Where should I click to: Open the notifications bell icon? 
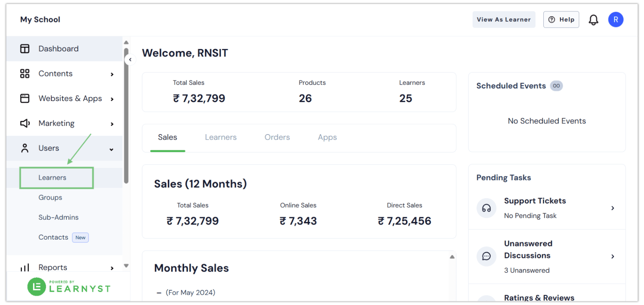click(593, 20)
